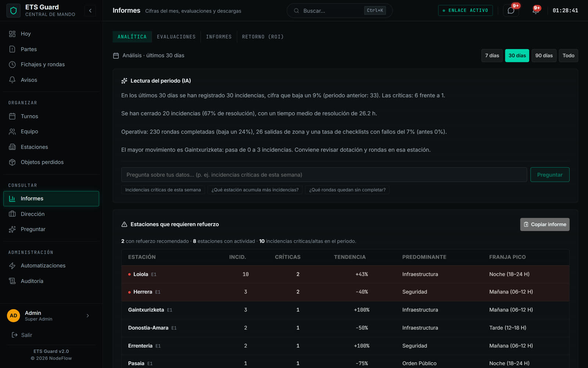Select the Loiola station row
The width and height of the screenshot is (588, 368).
pos(345,275)
